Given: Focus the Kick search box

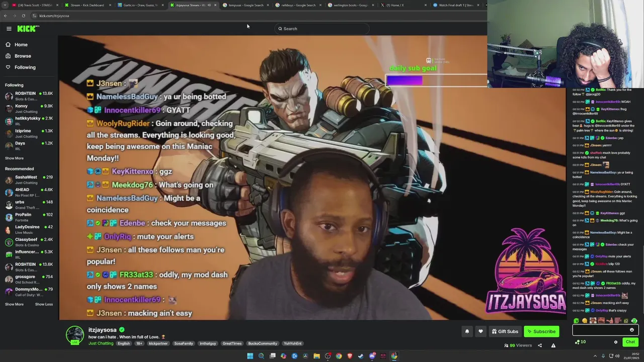Looking at the screenshot, I should pos(322,29).
